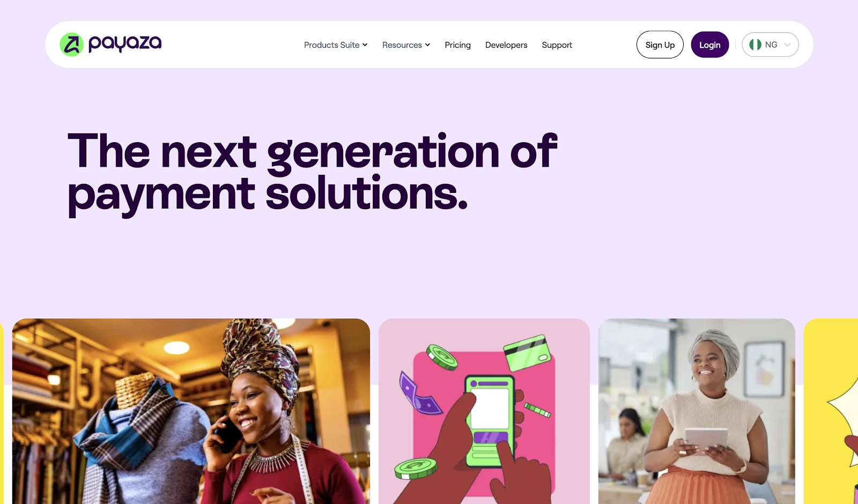This screenshot has width=858, height=504.
Task: Open the NG country selector chevron
Action: pos(787,45)
